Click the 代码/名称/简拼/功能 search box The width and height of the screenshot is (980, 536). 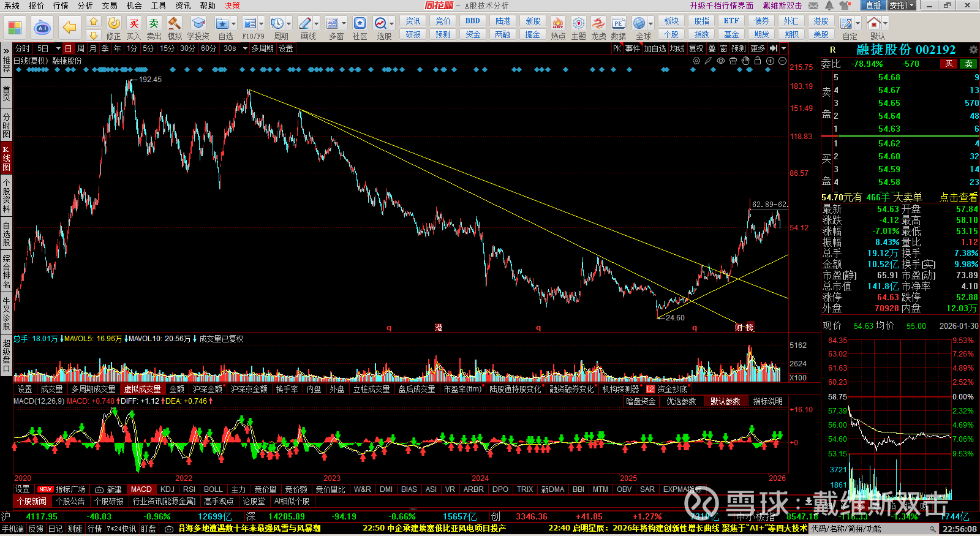point(875,529)
